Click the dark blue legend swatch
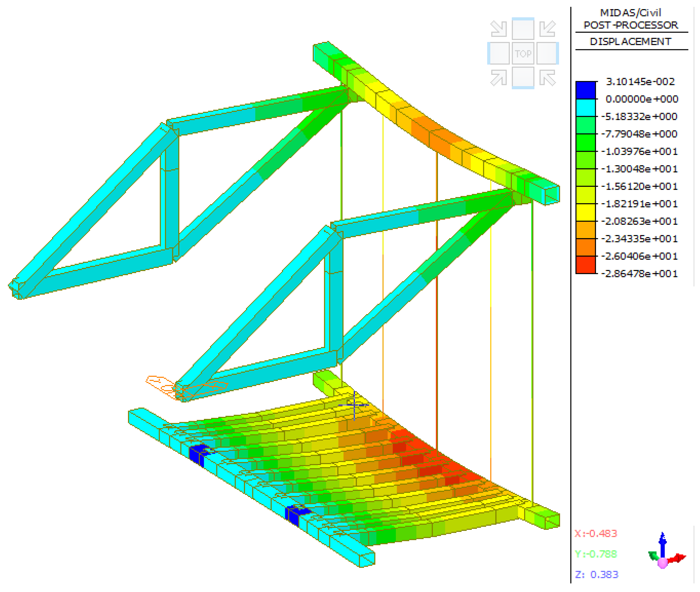 [585, 90]
